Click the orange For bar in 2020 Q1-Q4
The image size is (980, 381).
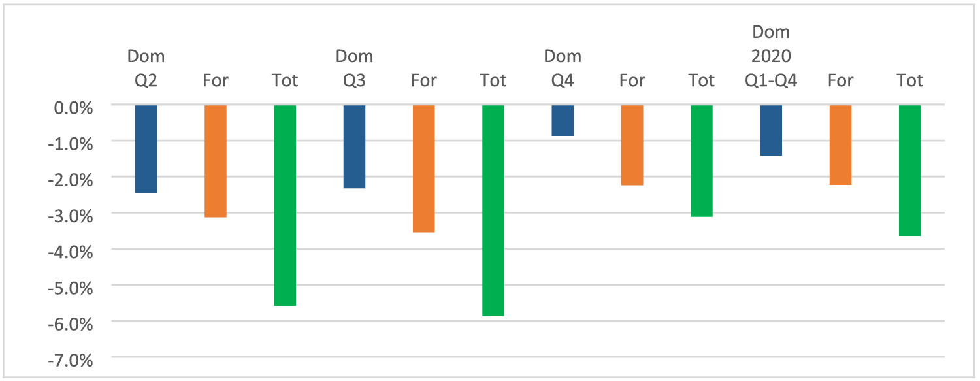[x=840, y=145]
